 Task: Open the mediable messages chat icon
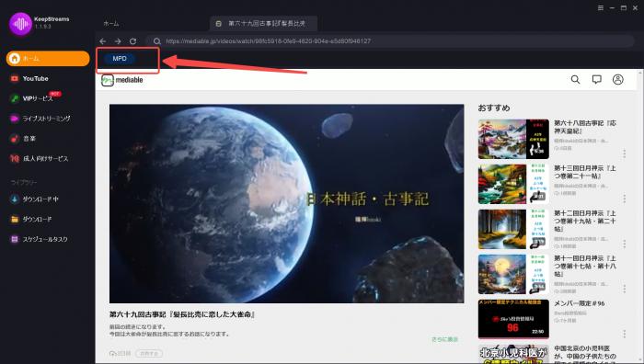597,80
